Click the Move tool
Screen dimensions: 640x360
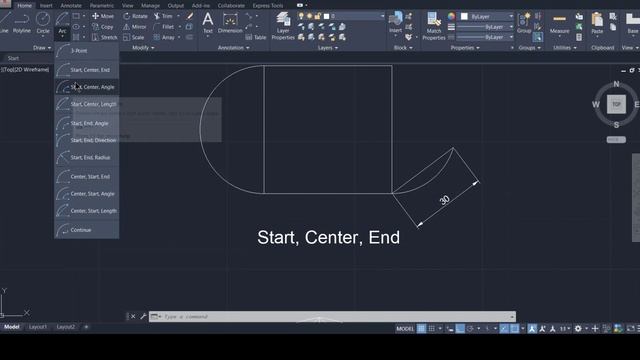103,16
